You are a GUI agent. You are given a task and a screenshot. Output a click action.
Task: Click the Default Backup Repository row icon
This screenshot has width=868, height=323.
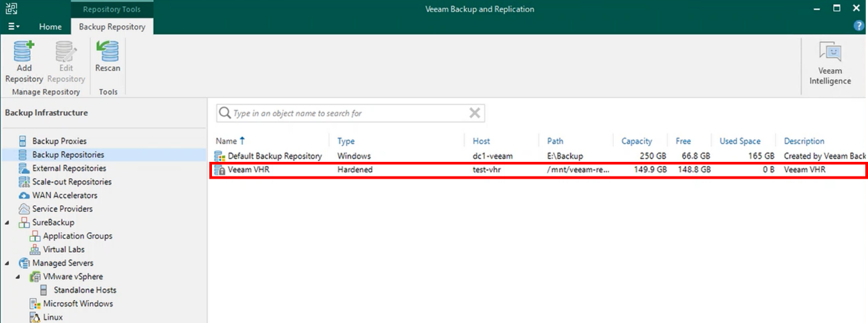point(219,156)
